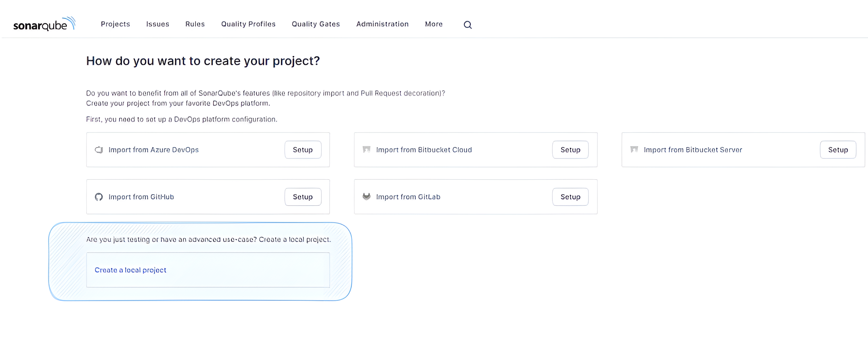This screenshot has width=868, height=344.
Task: Go to the Issues page
Action: tap(157, 24)
